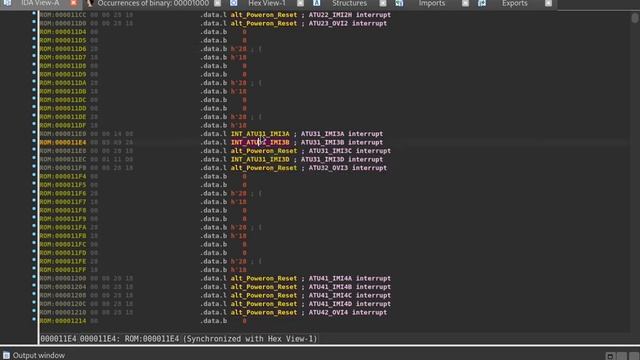
Task: Float the Output window using its undock button
Action: (610, 356)
